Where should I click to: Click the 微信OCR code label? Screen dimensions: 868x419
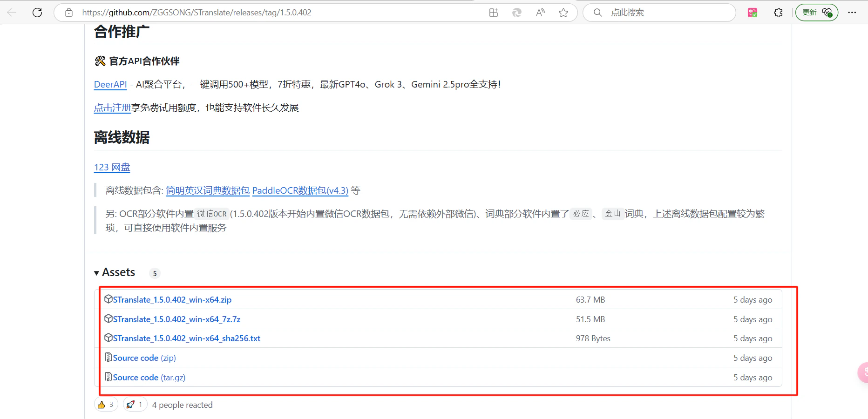click(212, 214)
